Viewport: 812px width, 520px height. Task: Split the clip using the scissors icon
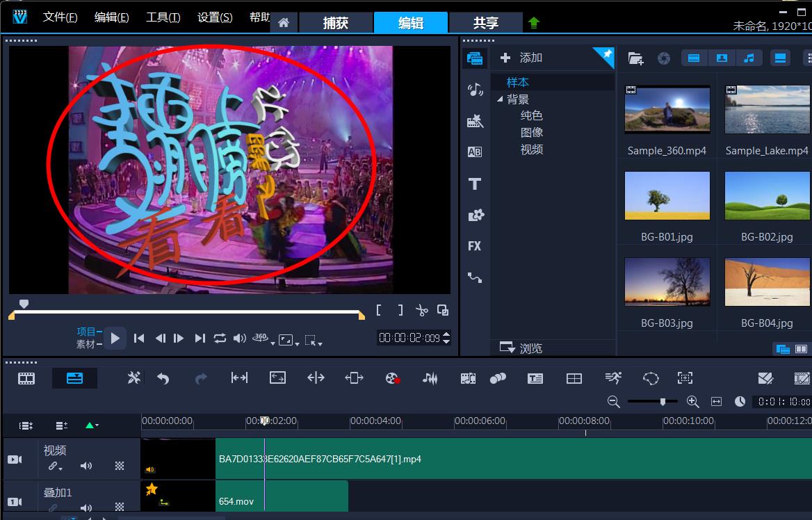422,310
